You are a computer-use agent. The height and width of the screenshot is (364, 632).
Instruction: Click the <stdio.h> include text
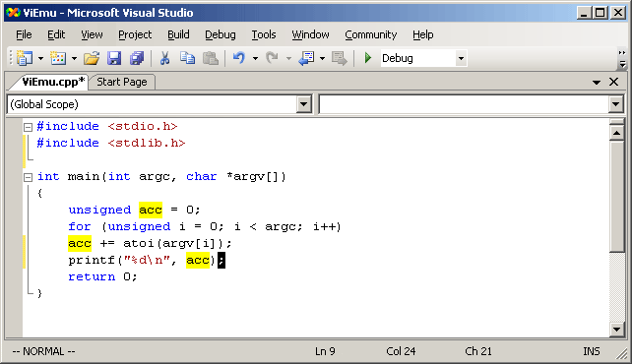click(143, 127)
